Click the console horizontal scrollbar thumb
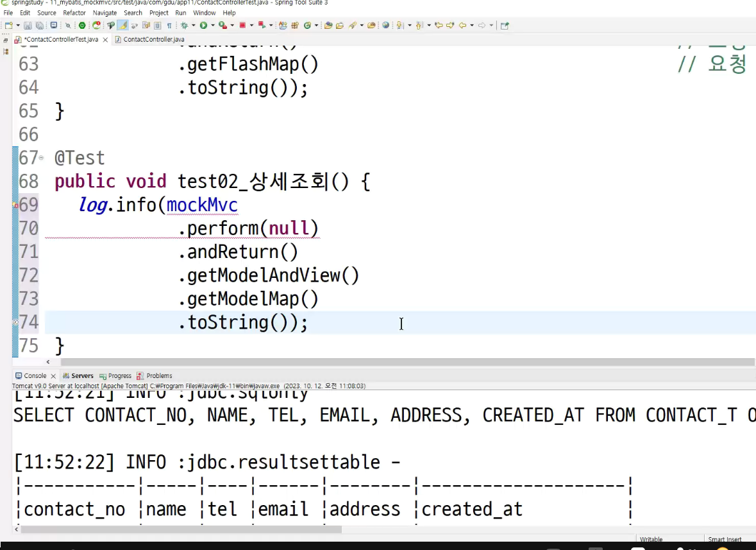Viewport: 756px width, 550px height. pos(181,529)
